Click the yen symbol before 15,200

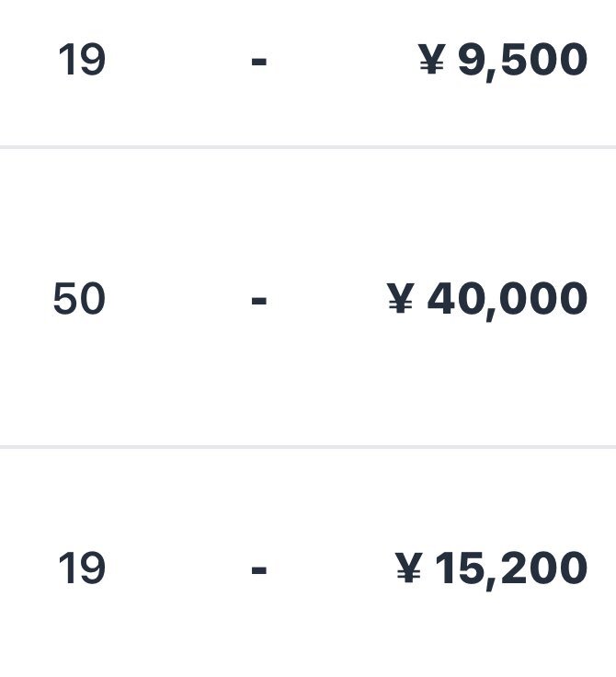[x=408, y=567]
